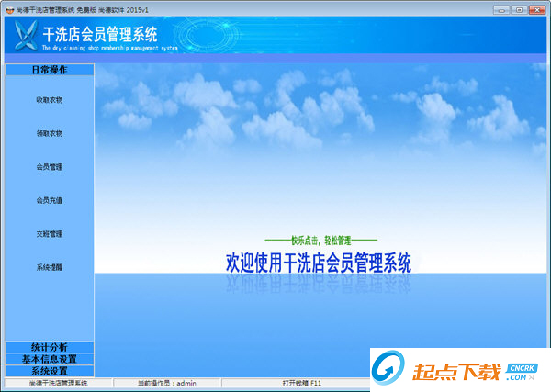Expand the 系统设置 sidebar section

click(50, 371)
